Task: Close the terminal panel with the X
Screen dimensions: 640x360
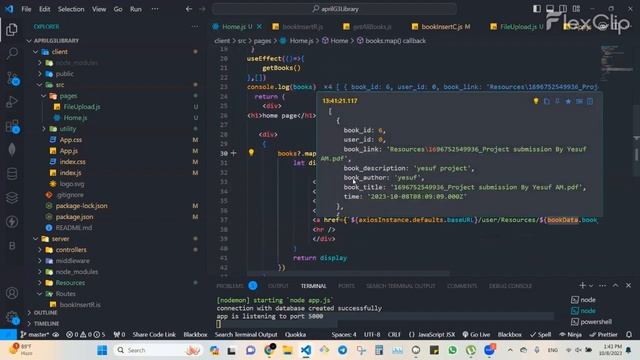Action: tap(629, 285)
